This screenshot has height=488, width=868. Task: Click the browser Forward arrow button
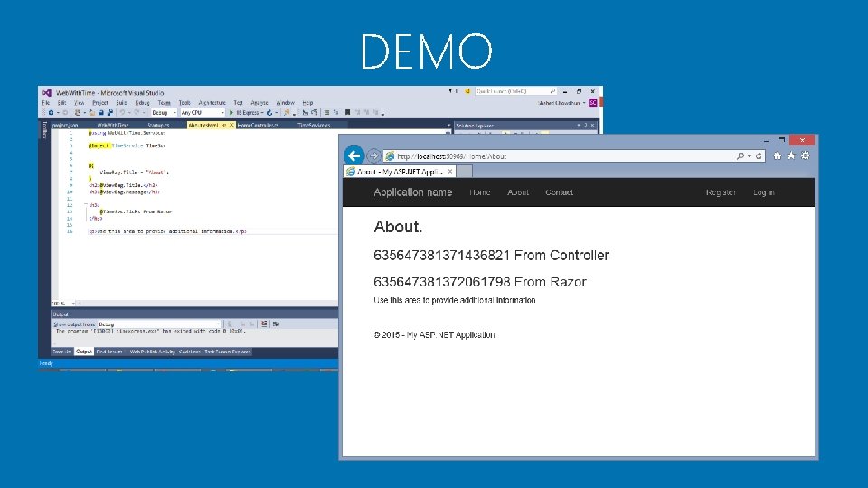pos(373,156)
